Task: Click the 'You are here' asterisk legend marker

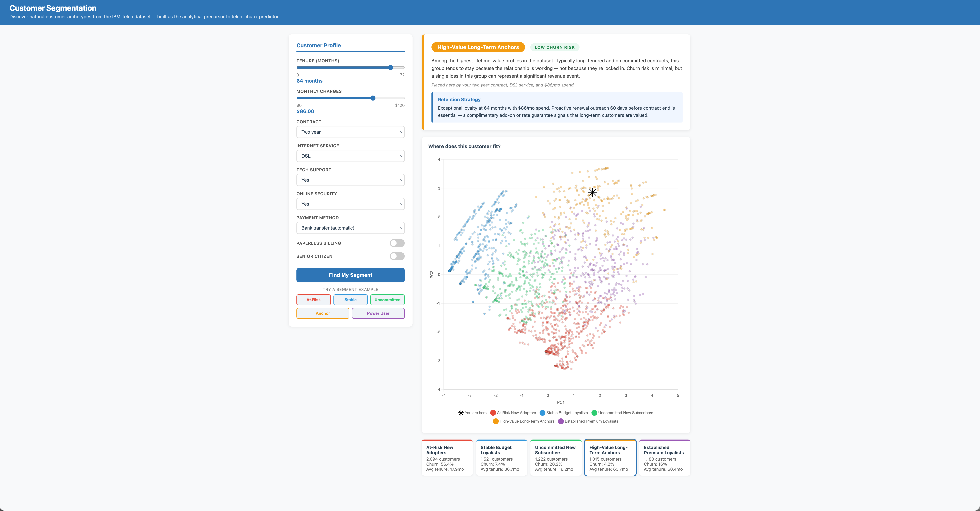Action: click(x=461, y=413)
